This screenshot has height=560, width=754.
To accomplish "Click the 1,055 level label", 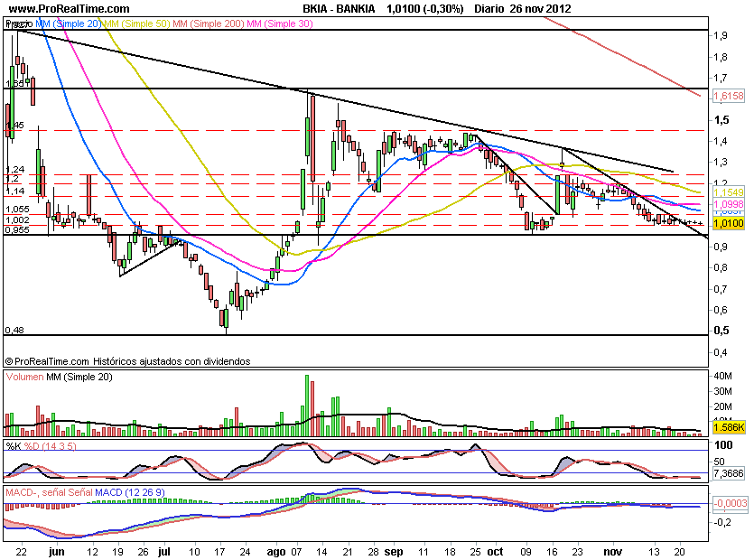I will pyautogui.click(x=17, y=210).
